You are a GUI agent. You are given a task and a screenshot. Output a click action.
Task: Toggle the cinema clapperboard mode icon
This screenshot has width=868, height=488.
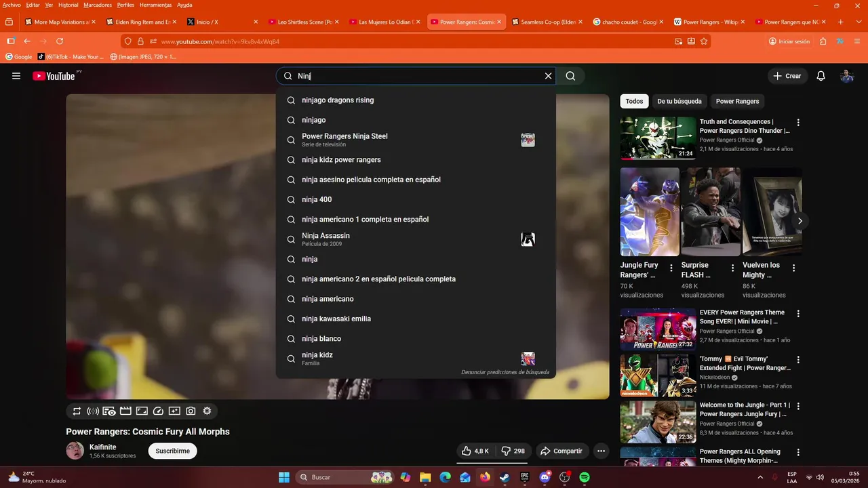(125, 411)
